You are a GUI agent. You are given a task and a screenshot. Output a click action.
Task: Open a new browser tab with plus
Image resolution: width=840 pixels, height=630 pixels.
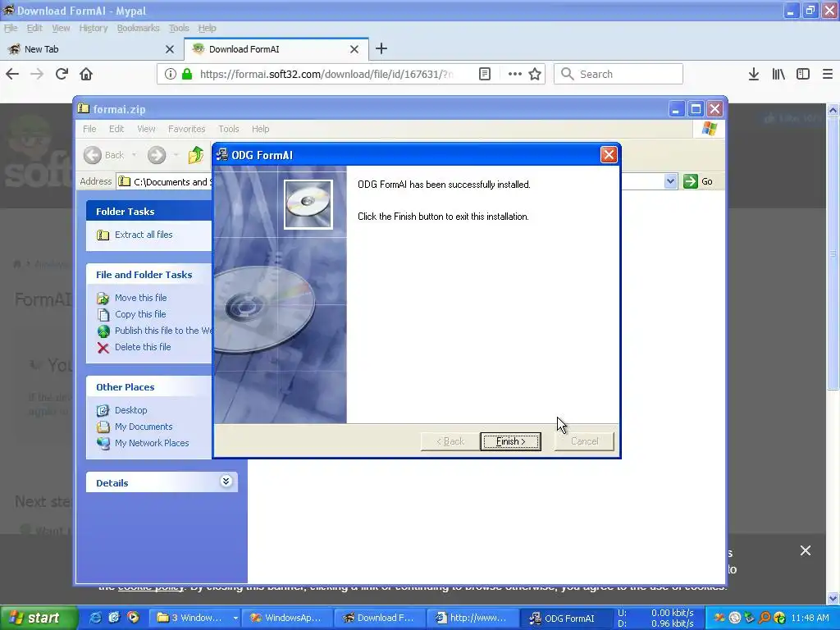(381, 48)
